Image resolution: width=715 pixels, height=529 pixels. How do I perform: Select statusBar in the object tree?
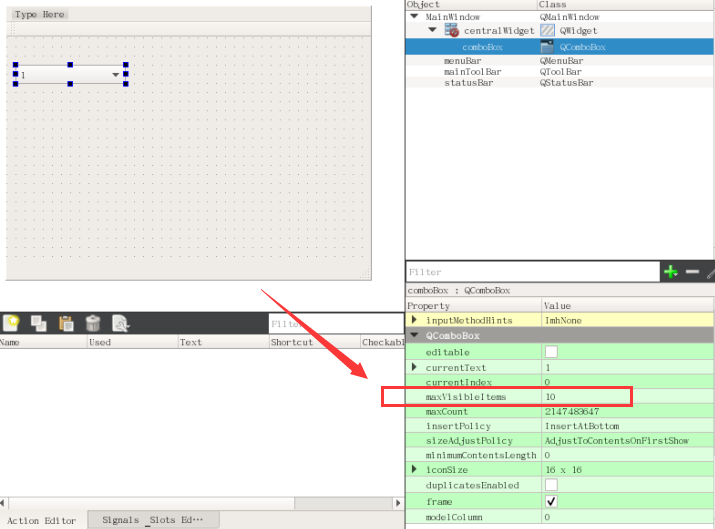(468, 83)
